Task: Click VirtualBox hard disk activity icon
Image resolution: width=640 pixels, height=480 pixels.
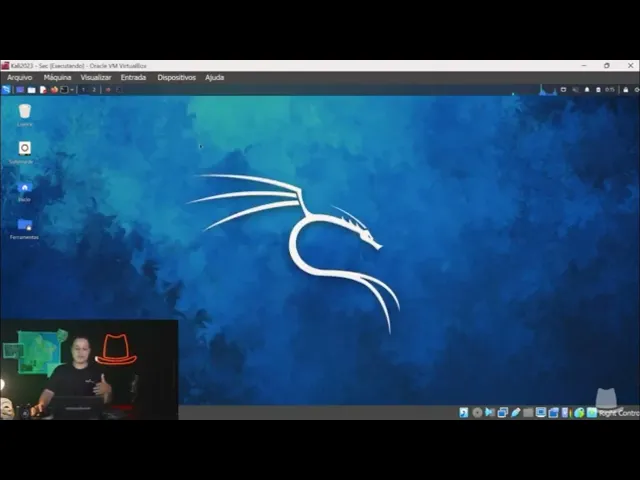Action: point(464,412)
